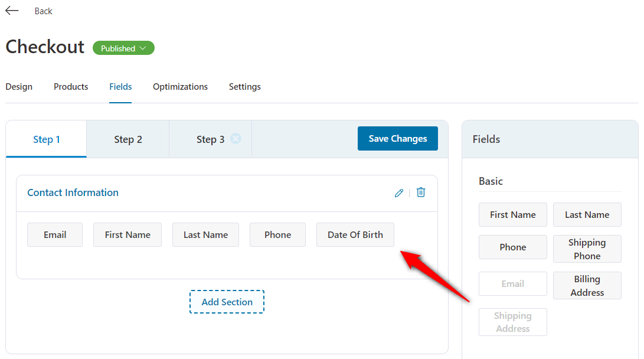Edit Contact Information section with pencil icon

(x=399, y=192)
